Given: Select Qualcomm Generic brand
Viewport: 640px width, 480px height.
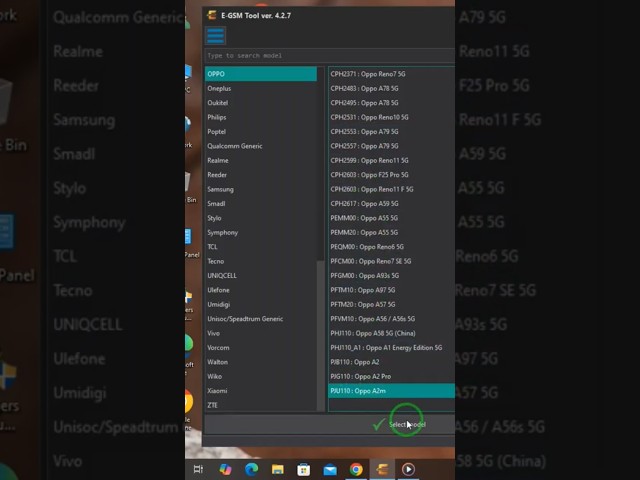Looking at the screenshot, I should click(261, 146).
